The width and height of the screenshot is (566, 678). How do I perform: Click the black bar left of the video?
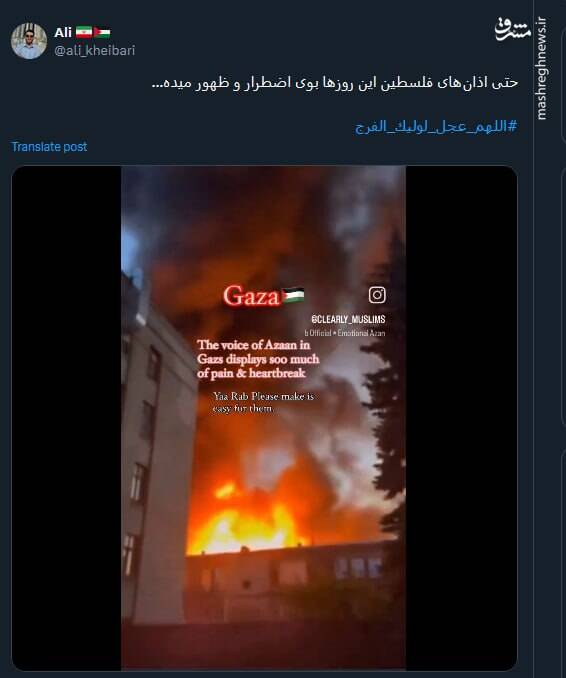tap(66, 418)
